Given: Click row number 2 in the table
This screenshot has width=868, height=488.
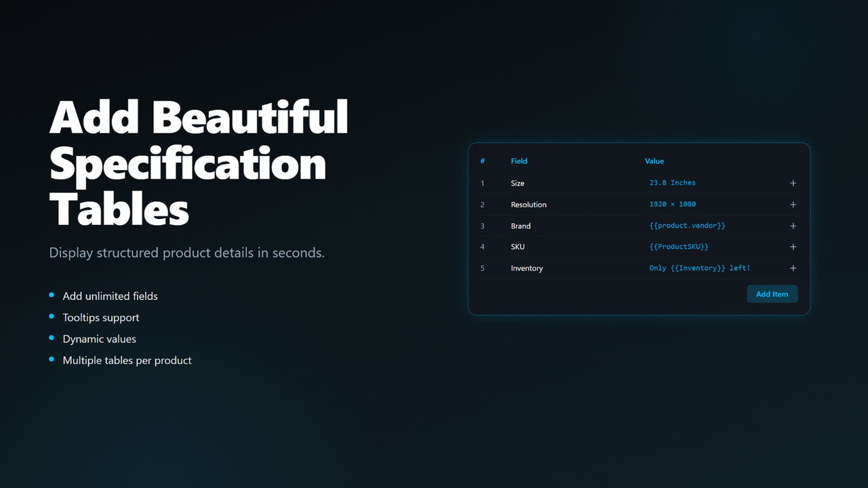Looking at the screenshot, I should click(483, 205).
